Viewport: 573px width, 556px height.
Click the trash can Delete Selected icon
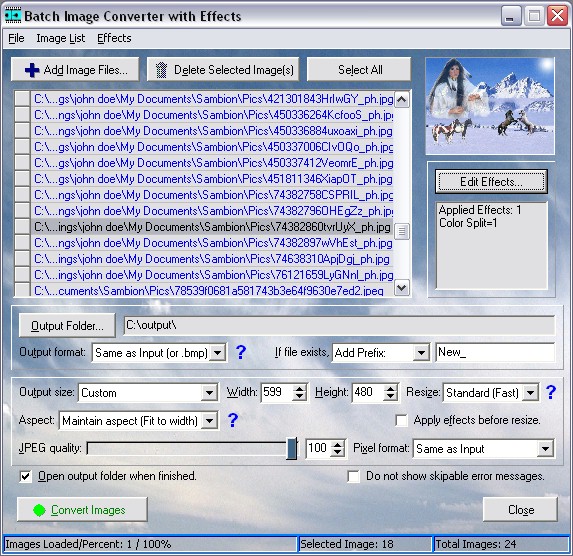161,70
